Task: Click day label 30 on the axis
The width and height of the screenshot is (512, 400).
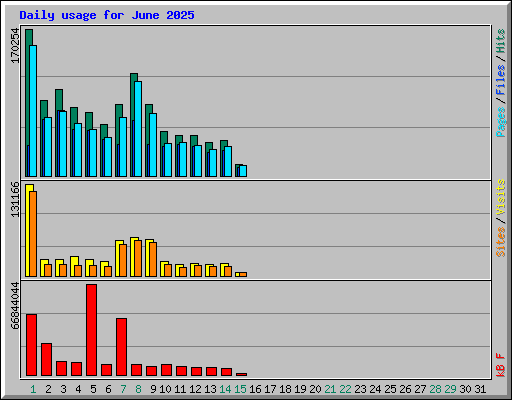Action: pos(465,389)
